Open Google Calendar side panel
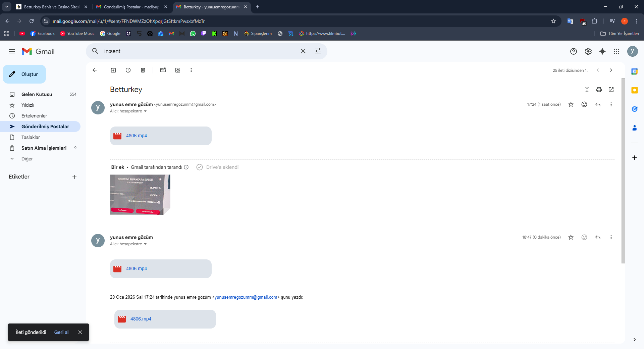This screenshot has height=349, width=644. tap(635, 71)
